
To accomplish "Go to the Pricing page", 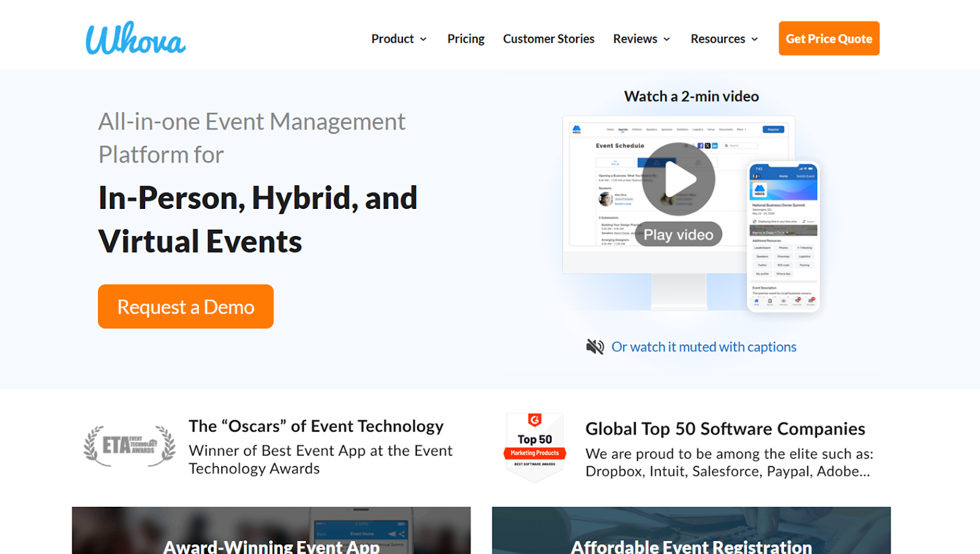I will click(466, 39).
